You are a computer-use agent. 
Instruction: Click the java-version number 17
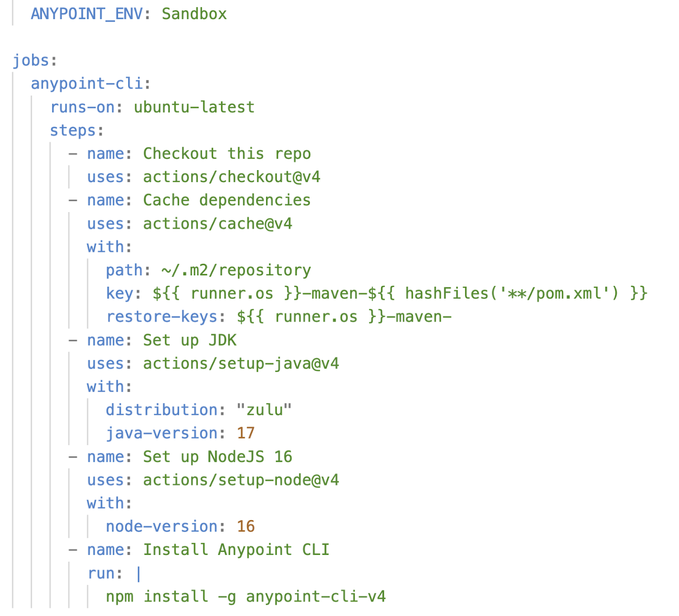[x=246, y=433]
